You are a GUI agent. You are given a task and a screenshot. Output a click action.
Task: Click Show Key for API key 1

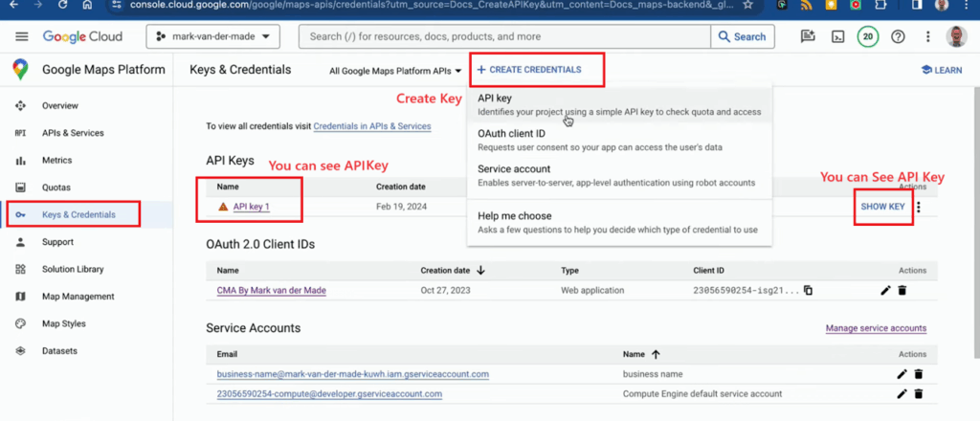click(x=882, y=207)
